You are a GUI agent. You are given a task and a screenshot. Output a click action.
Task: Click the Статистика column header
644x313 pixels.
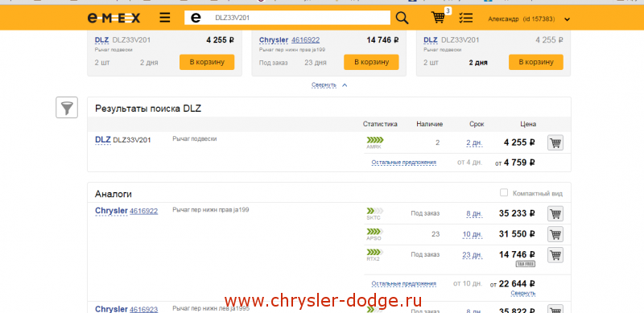pos(380,124)
